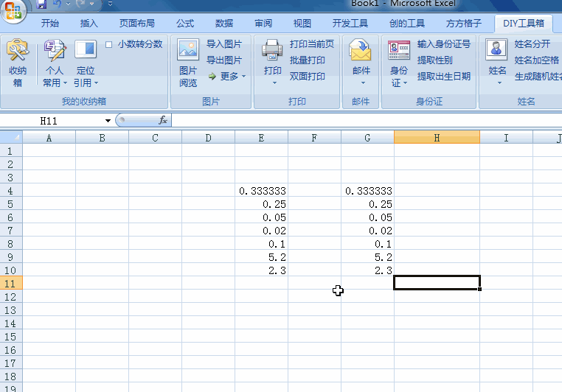
Task: Click the 身份证 ID card icon
Action: point(399,51)
